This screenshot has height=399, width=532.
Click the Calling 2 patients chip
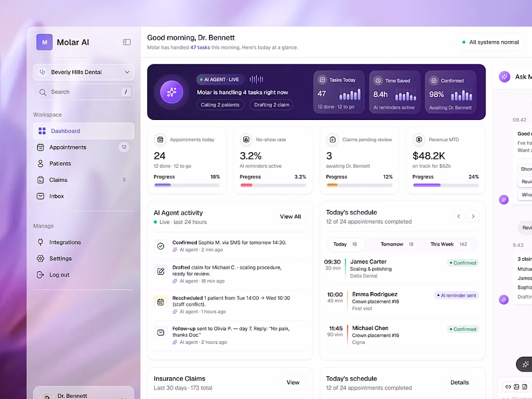pyautogui.click(x=220, y=105)
